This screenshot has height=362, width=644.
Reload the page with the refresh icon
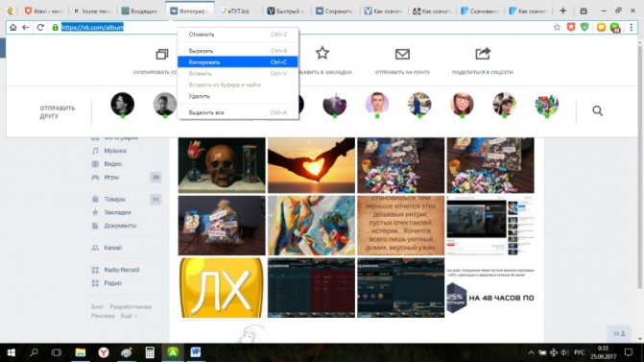40,28
